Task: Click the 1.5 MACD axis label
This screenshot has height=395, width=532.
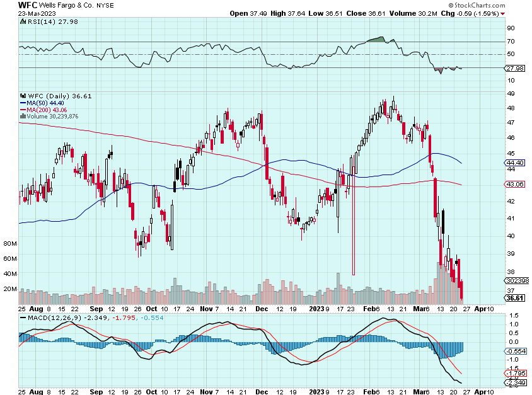Action: click(514, 316)
